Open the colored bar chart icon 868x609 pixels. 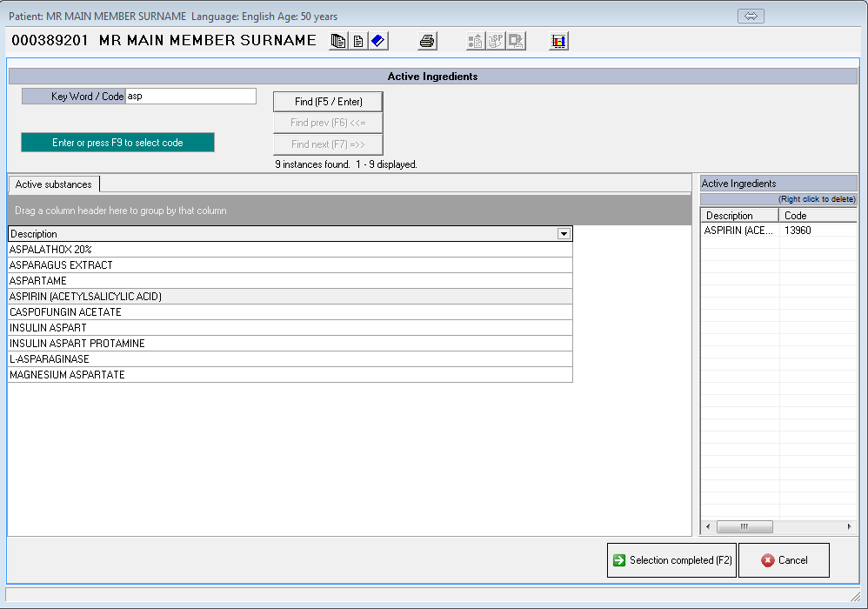[x=558, y=41]
